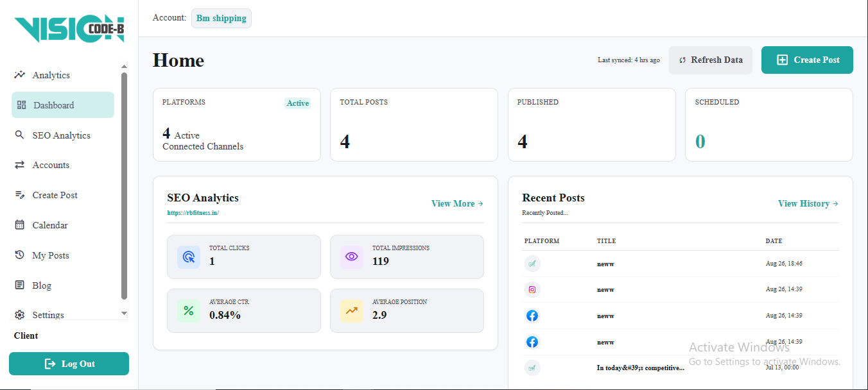Open the Analytics menu item
868x390 pixels.
pyautogui.click(x=63, y=75)
